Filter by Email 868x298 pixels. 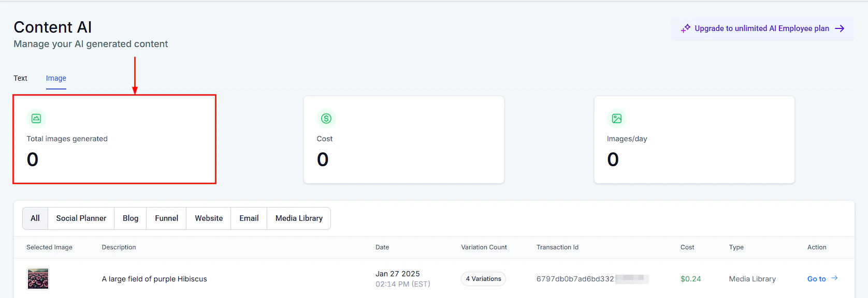point(249,218)
